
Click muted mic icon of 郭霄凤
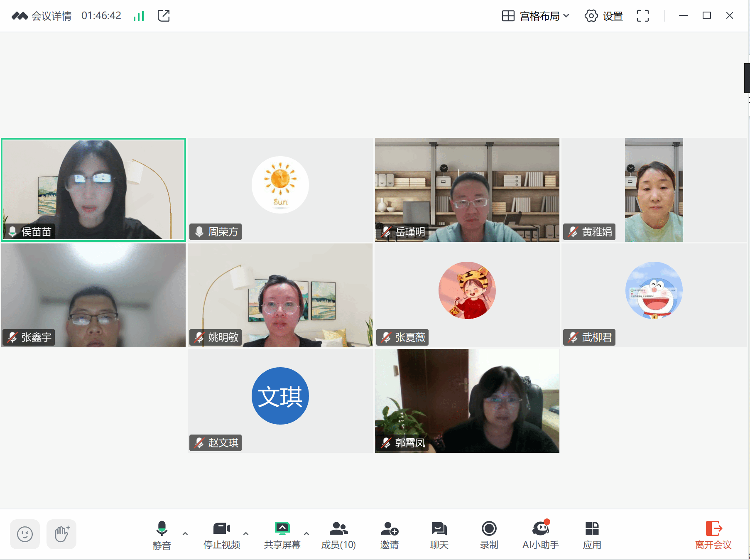pos(386,443)
